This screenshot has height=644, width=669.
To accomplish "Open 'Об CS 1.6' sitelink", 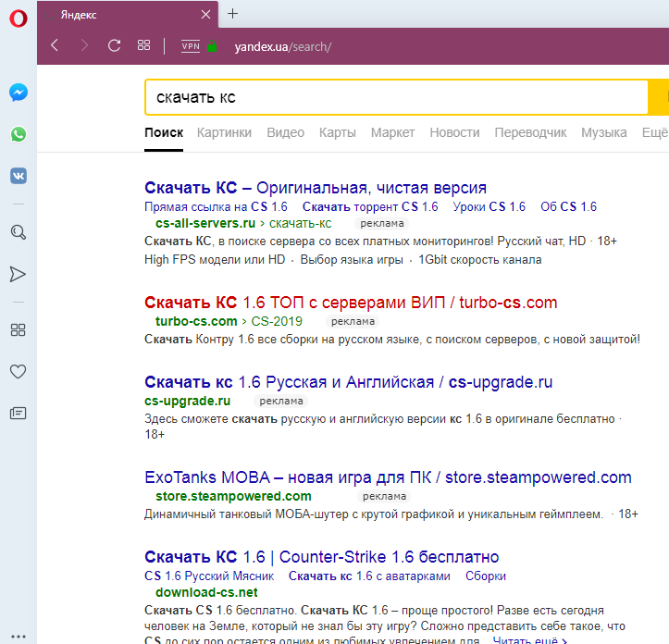I will pos(568,206).
